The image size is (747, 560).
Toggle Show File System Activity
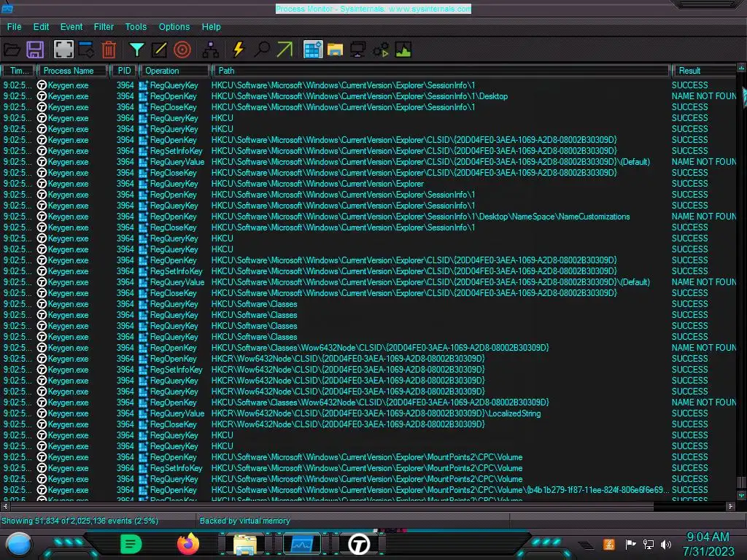pos(336,50)
